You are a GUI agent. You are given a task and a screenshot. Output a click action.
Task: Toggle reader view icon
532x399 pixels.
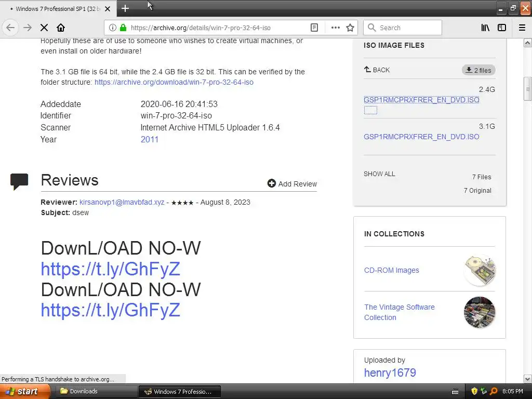[x=314, y=28]
